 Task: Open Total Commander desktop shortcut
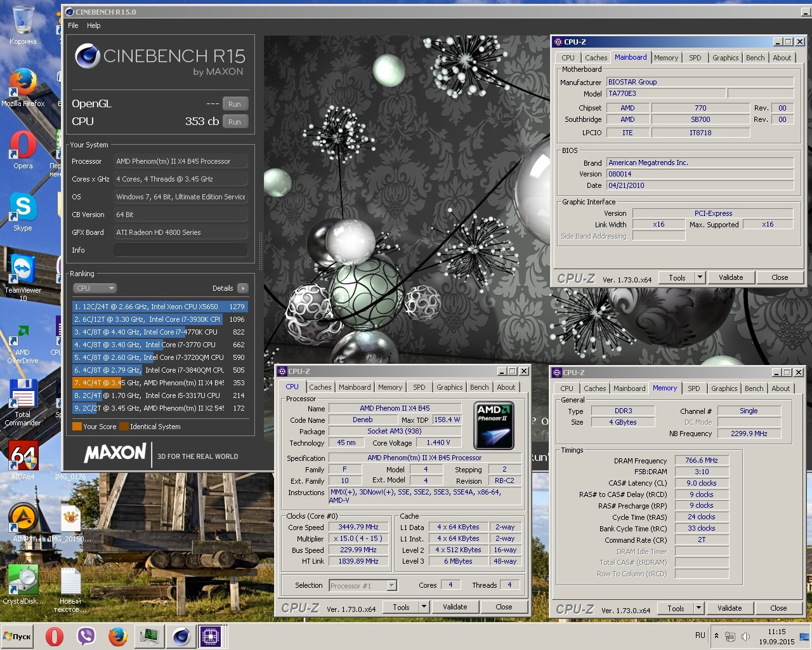point(23,402)
